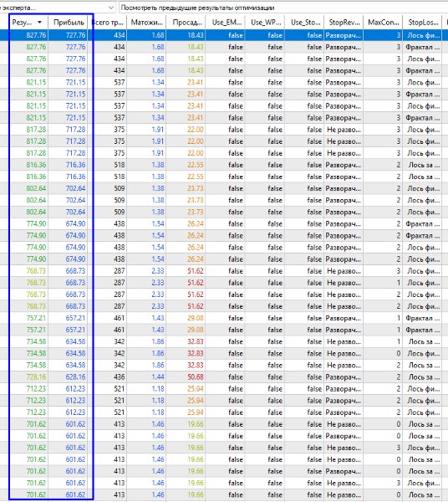Select 768.73 in row with MaxCon 1
This screenshot has width=448, height=502.
36,283
